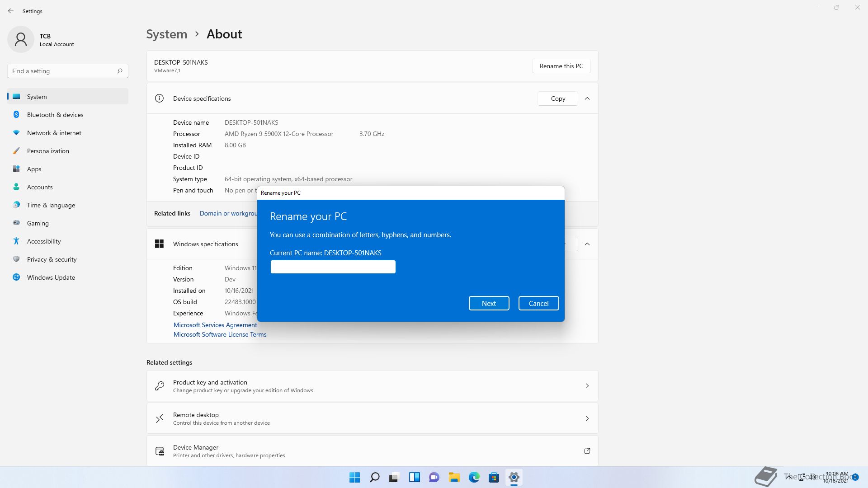Click the Find a setting search box
Screen dimensions: 868x488
click(x=68, y=71)
